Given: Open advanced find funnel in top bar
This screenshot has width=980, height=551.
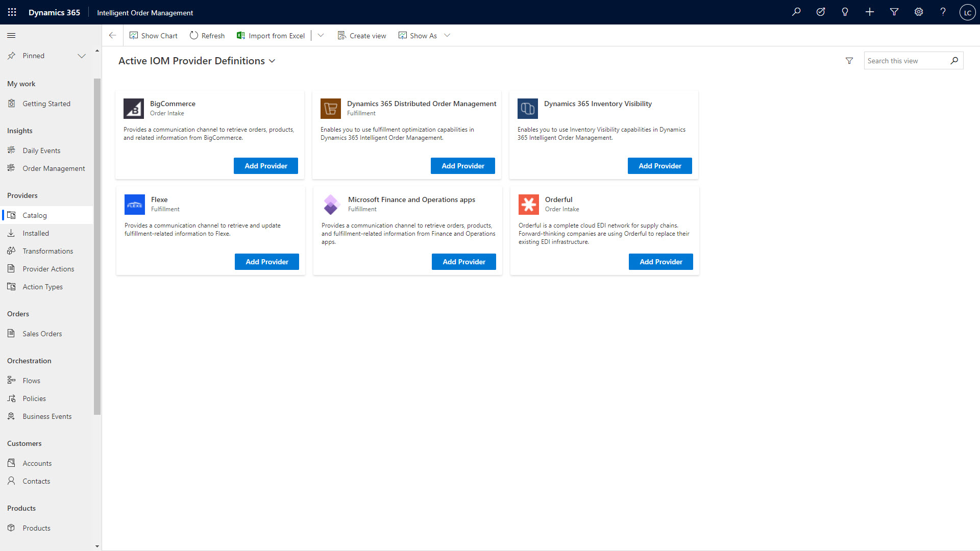Looking at the screenshot, I should (894, 12).
